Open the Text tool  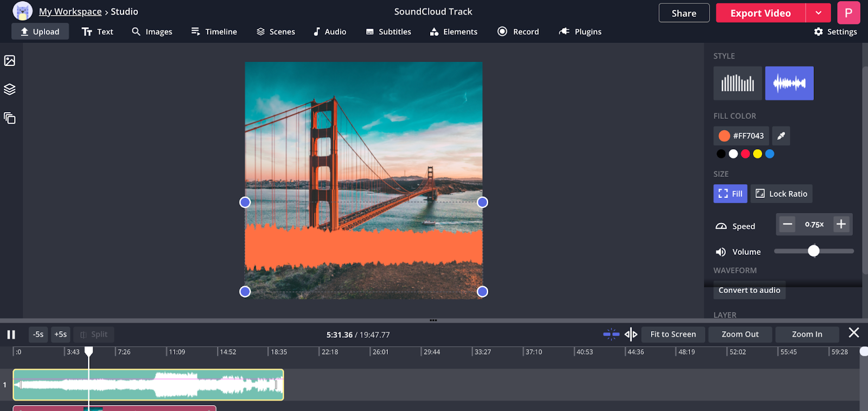[x=98, y=32]
